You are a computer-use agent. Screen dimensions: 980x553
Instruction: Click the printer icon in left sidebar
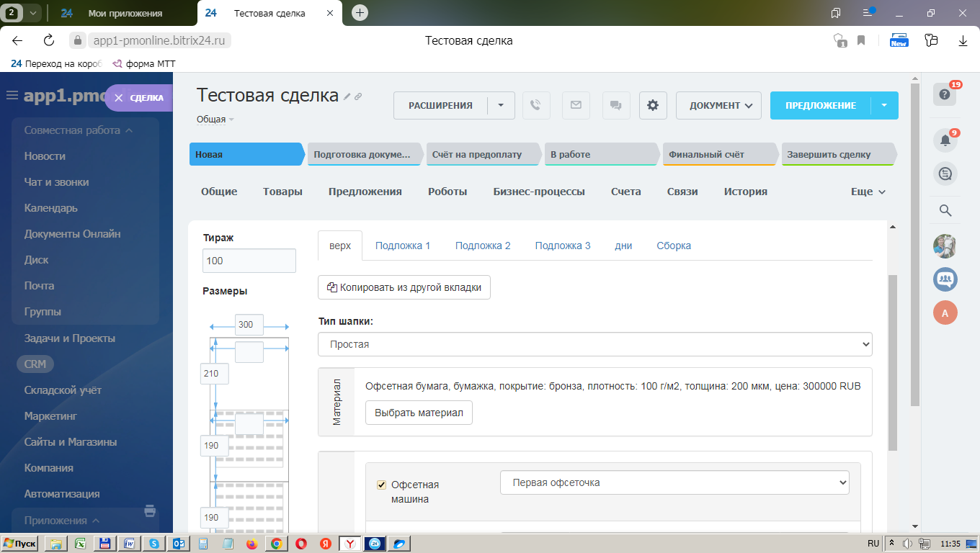point(150,511)
